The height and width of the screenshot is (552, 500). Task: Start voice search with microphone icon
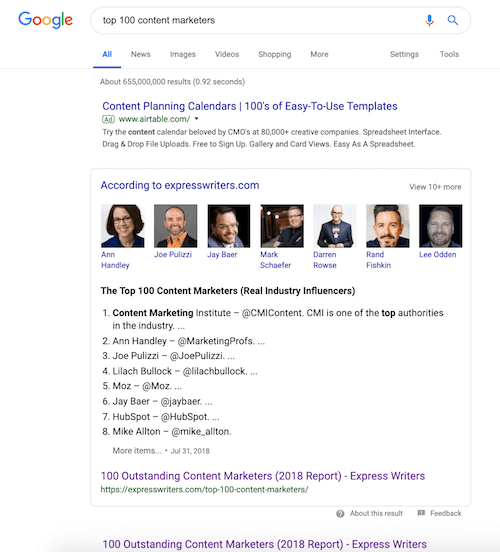pos(429,20)
